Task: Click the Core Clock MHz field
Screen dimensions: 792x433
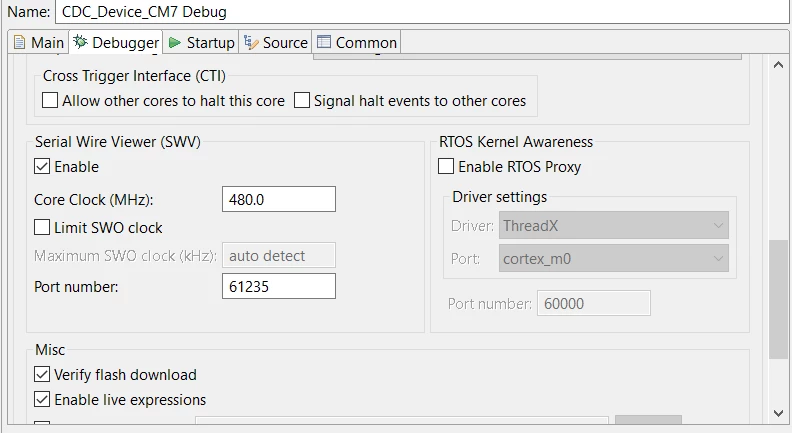Action: click(x=279, y=199)
